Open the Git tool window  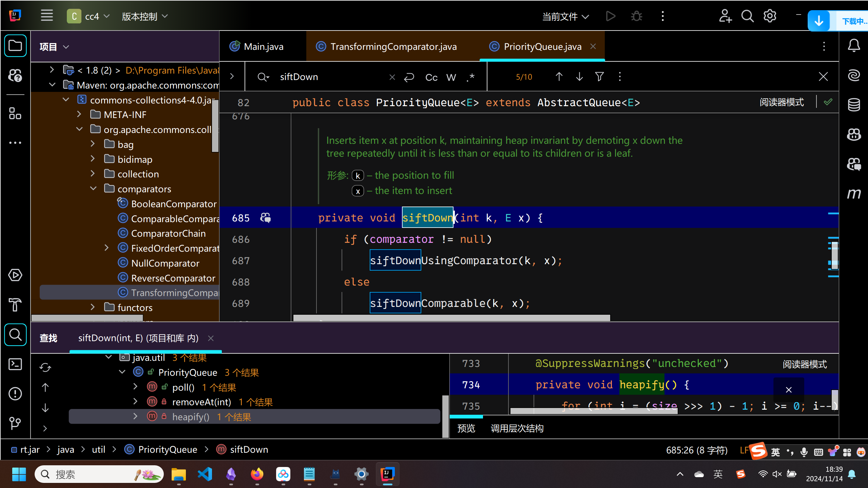(x=15, y=423)
